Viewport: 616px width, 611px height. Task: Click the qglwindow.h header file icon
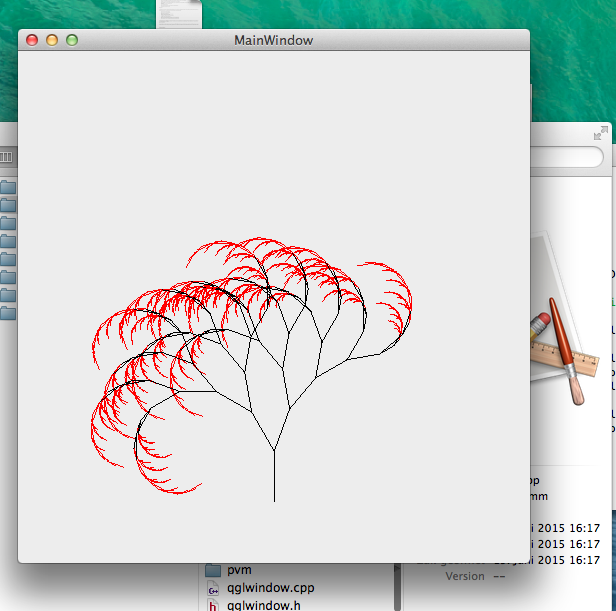213,604
